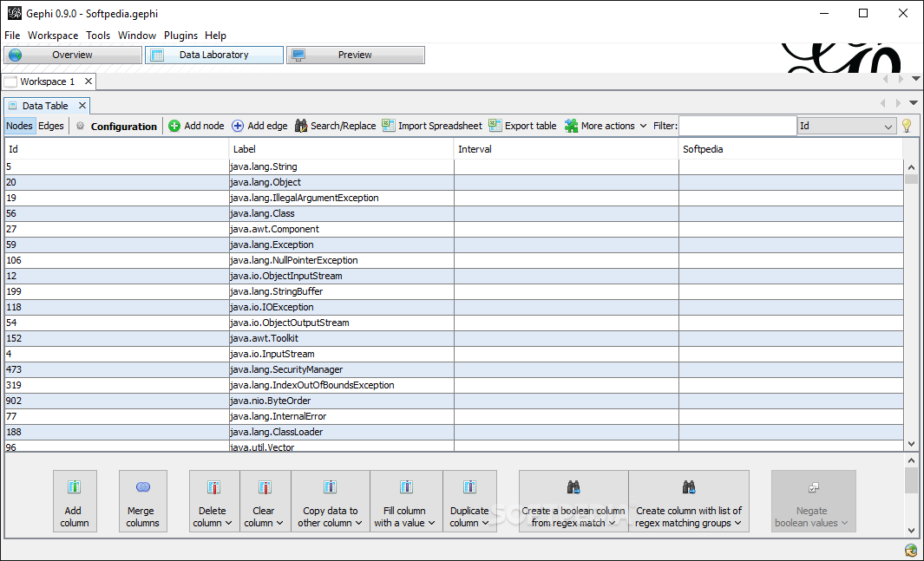
Task: Click the status bar icon at bottom right
Action: [911, 551]
